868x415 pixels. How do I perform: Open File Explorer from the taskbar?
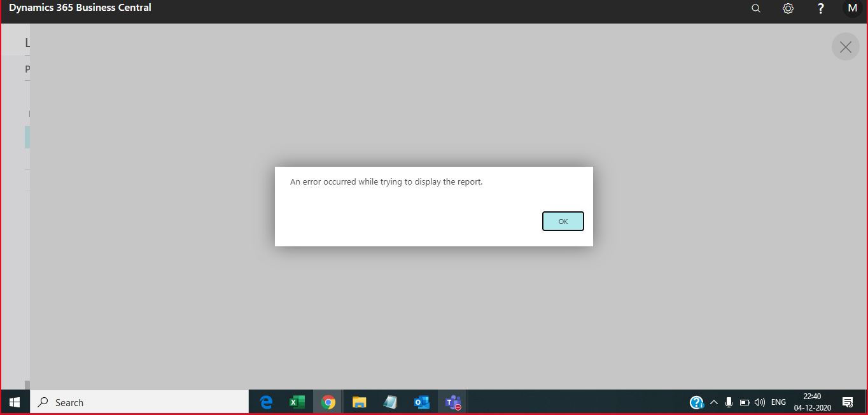359,402
